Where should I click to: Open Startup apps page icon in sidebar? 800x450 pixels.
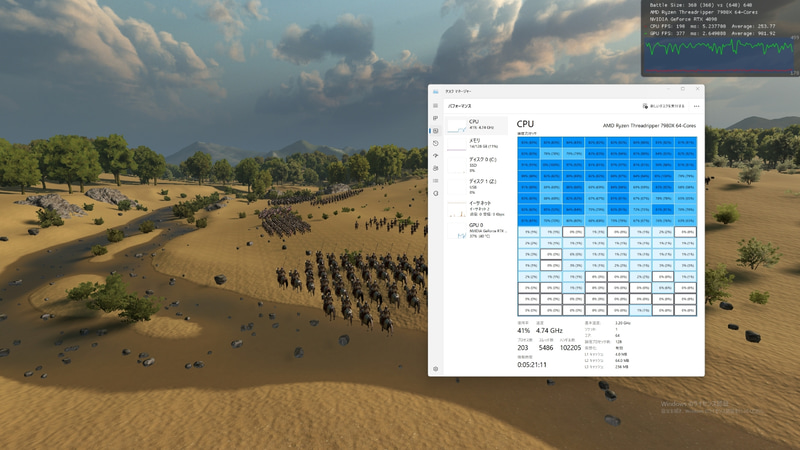[x=435, y=156]
